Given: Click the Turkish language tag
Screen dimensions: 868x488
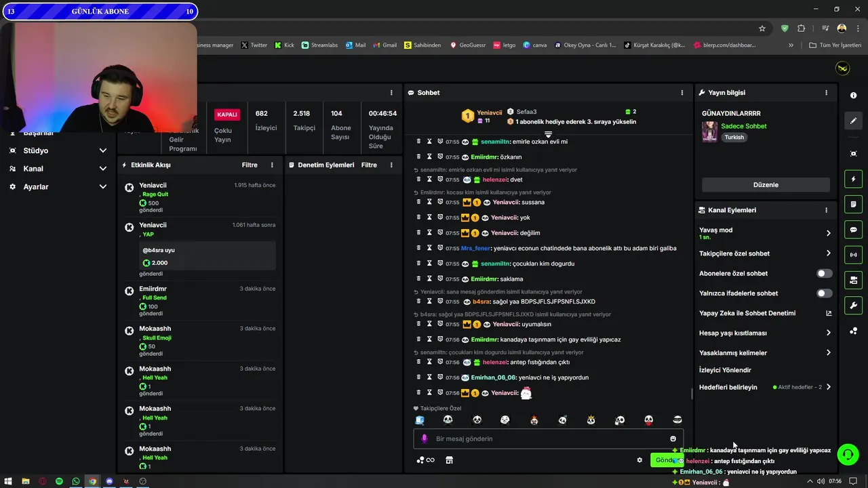Looking at the screenshot, I should tap(734, 137).
